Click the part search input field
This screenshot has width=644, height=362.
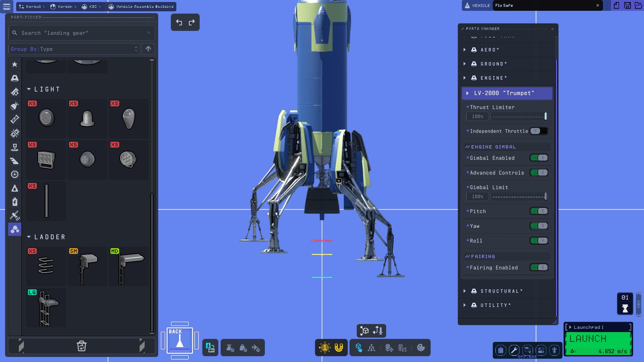pos(82,33)
